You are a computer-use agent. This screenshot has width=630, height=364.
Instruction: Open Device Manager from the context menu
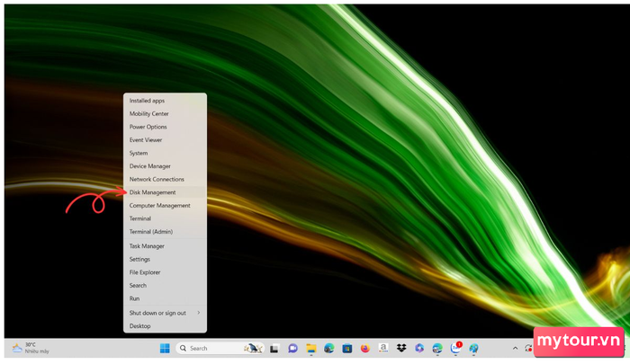[x=150, y=166]
